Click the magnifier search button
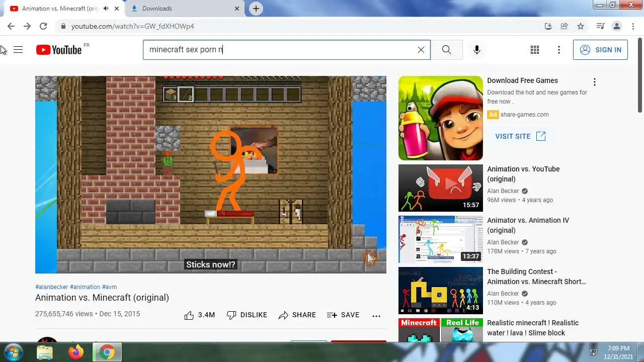 (446, 50)
